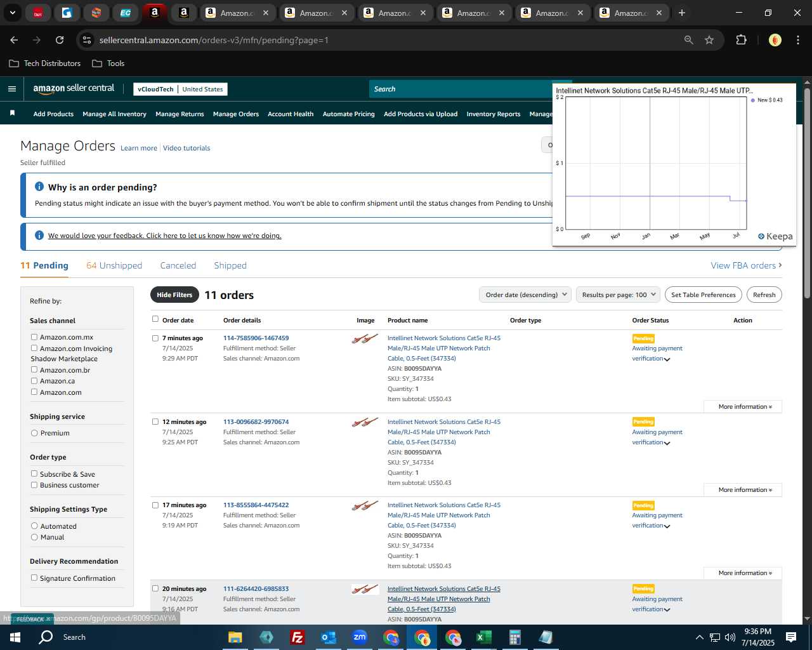The height and width of the screenshot is (650, 812).
Task: Select the Premium shipping service radio
Action: [x=34, y=433]
